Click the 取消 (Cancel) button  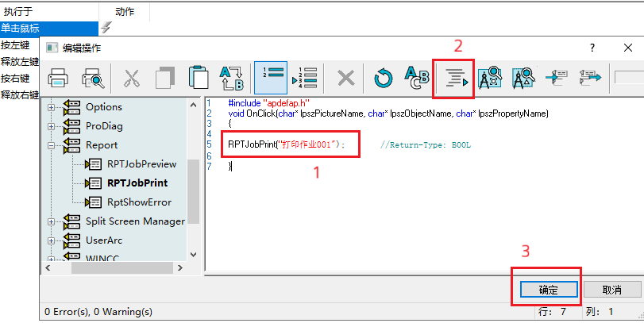tap(611, 290)
